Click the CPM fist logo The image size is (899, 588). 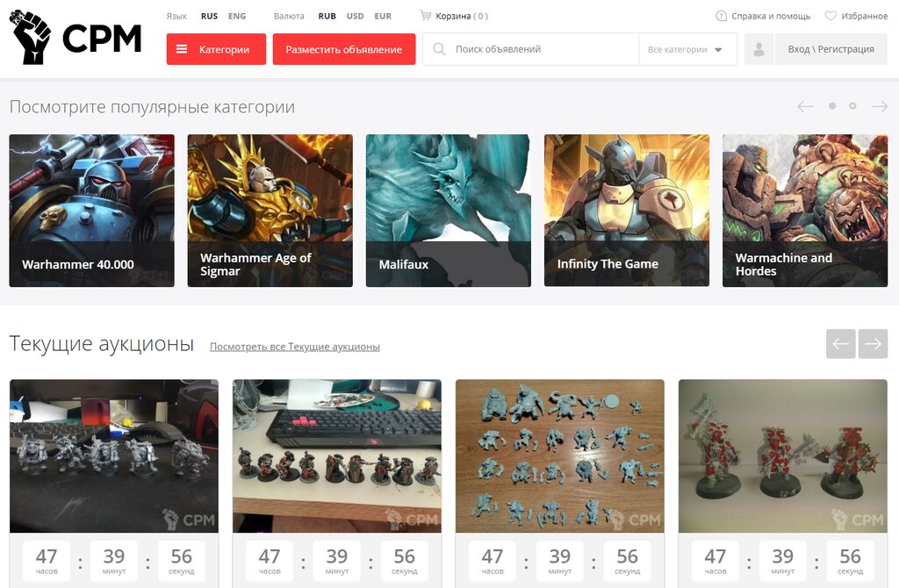point(76,37)
